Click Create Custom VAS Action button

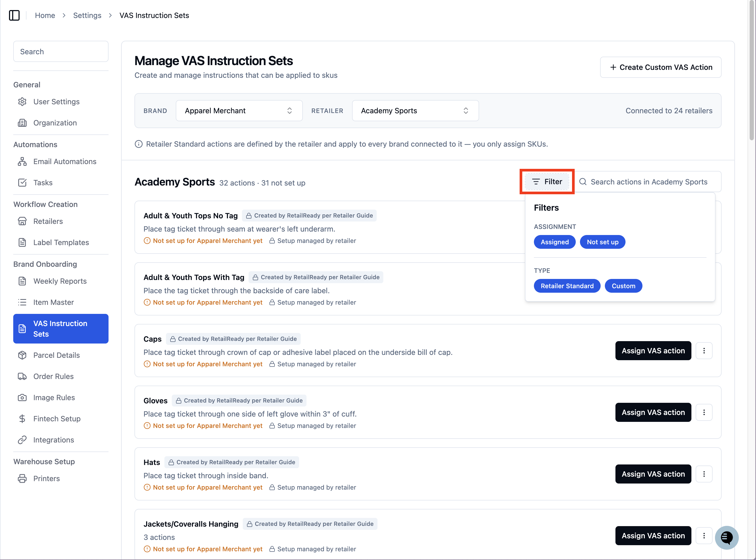(660, 67)
